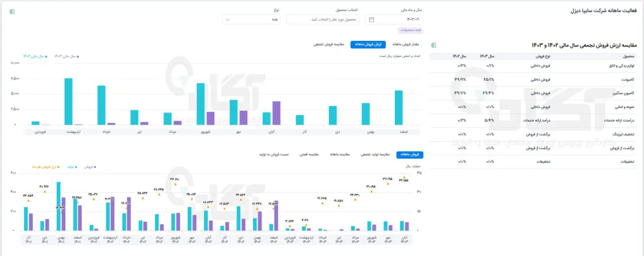The width and height of the screenshot is (644, 256).
Task: Click the اردیبهشت 1402 bar in upper chart
Action: click(x=68, y=101)
